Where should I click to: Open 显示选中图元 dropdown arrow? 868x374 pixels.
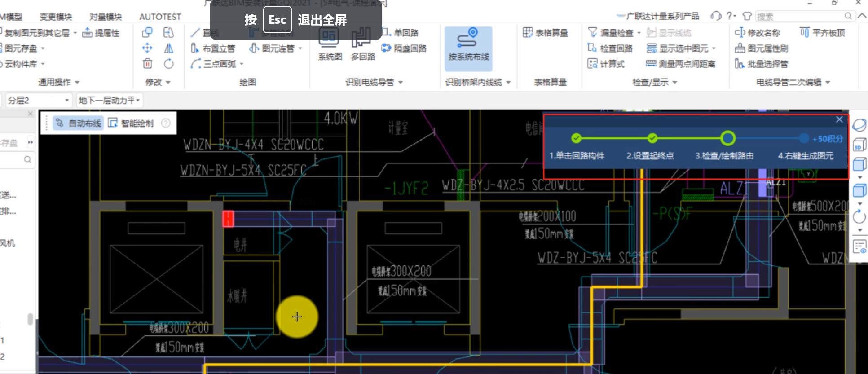(714, 48)
